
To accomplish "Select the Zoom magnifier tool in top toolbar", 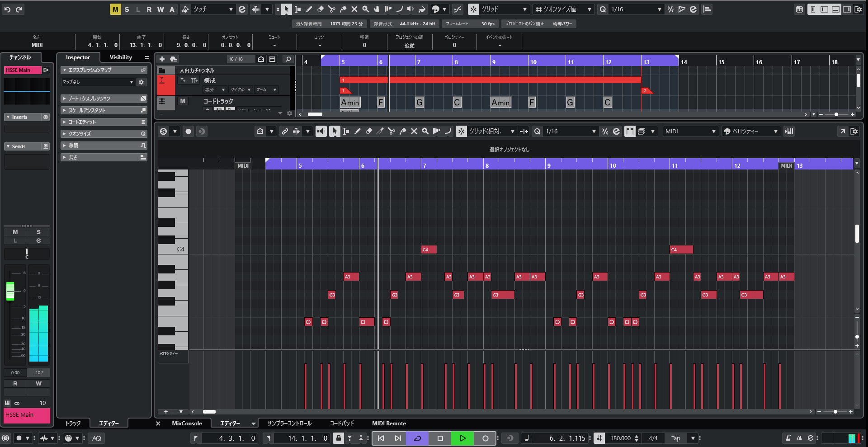I will click(x=365, y=9).
